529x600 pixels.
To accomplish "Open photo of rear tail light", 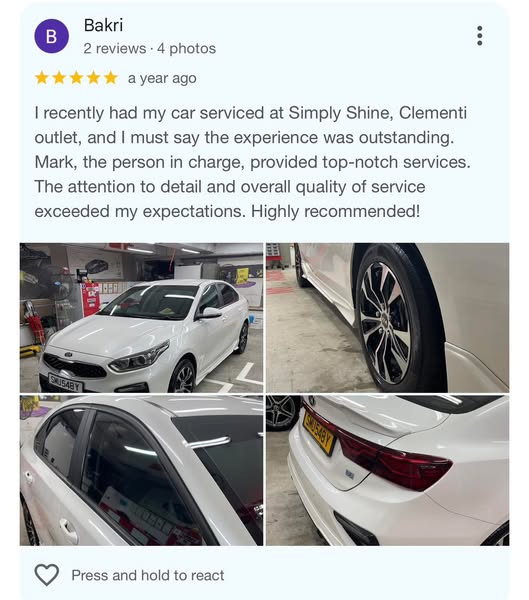I will point(387,471).
